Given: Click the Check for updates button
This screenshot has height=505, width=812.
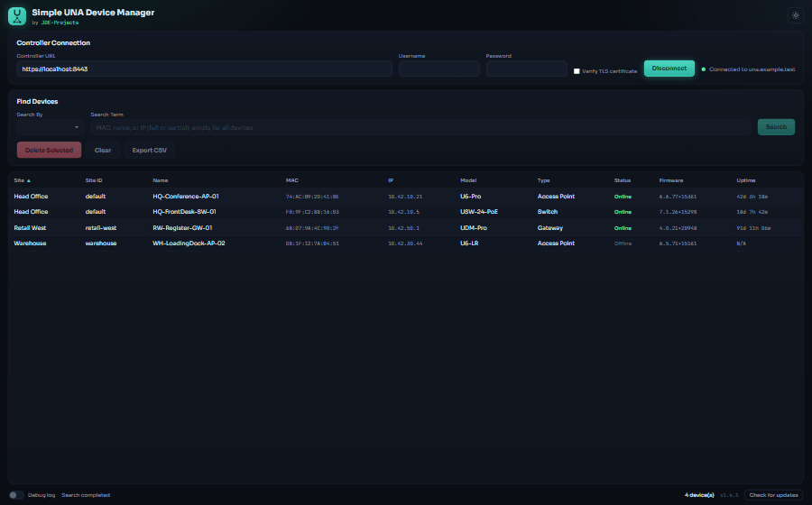Looking at the screenshot, I should click(773, 495).
